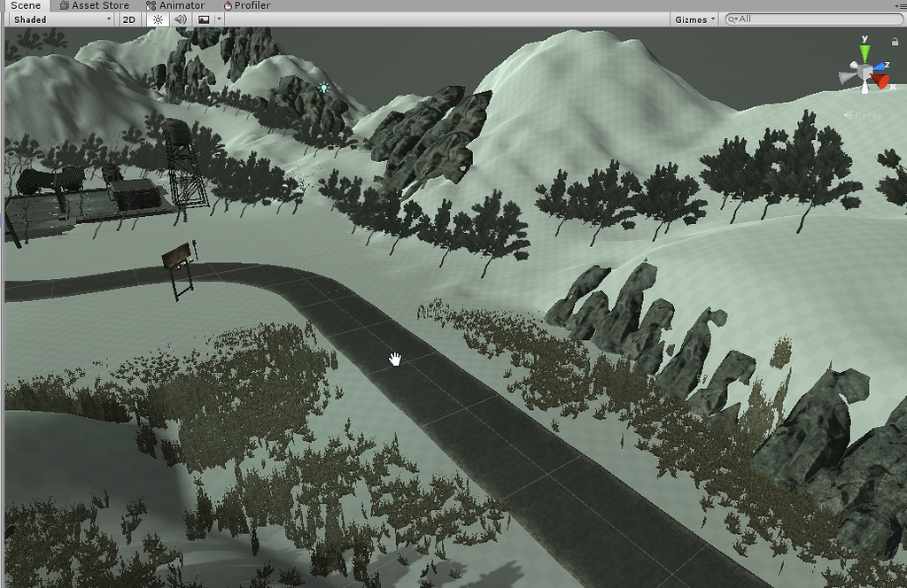This screenshot has width=907, height=588.
Task: Toggle scene lighting with the sun icon
Action: (158, 19)
